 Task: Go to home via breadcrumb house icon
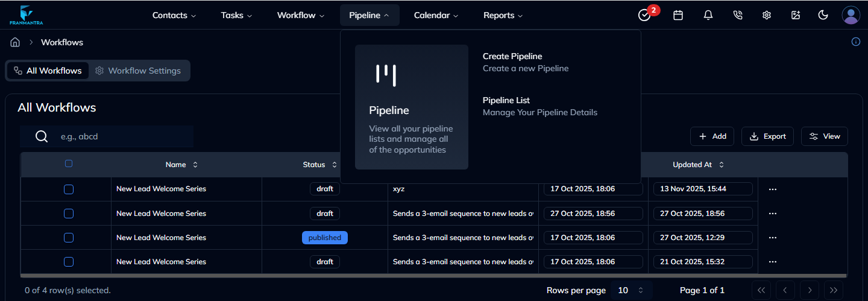15,42
